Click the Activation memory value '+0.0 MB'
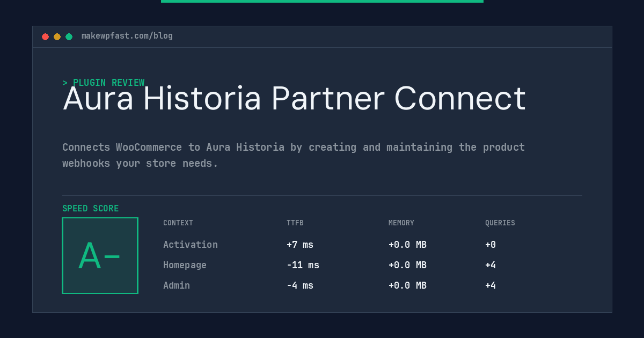 pyautogui.click(x=407, y=245)
